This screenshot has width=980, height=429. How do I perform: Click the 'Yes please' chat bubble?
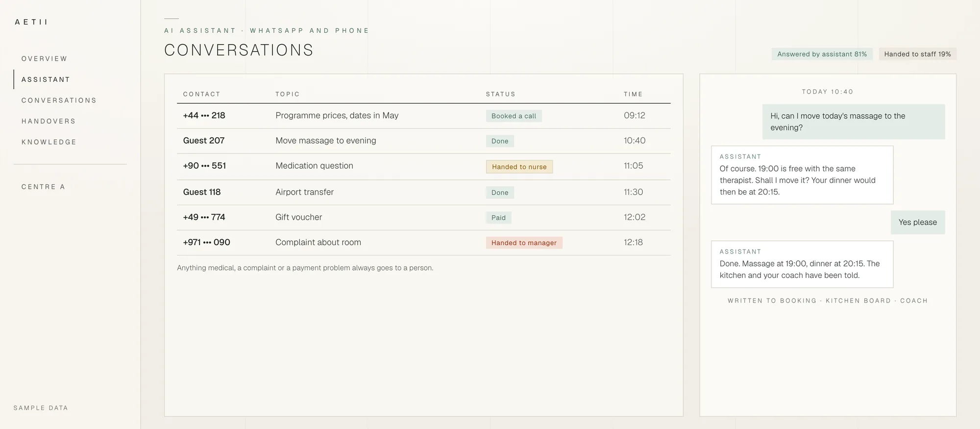[x=918, y=223]
